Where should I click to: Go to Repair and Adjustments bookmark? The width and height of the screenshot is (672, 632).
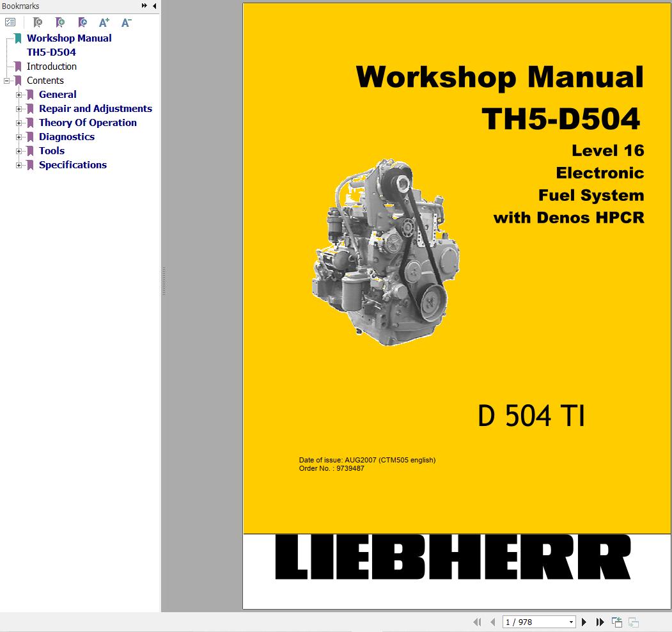pyautogui.click(x=95, y=109)
